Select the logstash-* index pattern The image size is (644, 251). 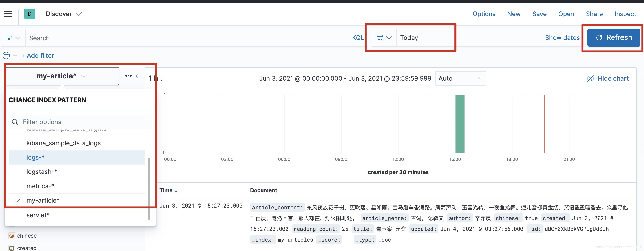point(77,172)
